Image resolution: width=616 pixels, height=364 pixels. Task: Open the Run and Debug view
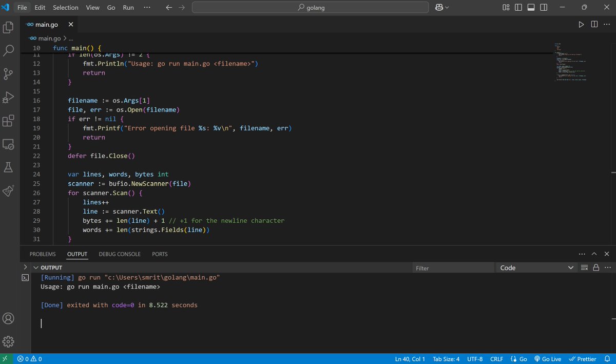pos(8,97)
